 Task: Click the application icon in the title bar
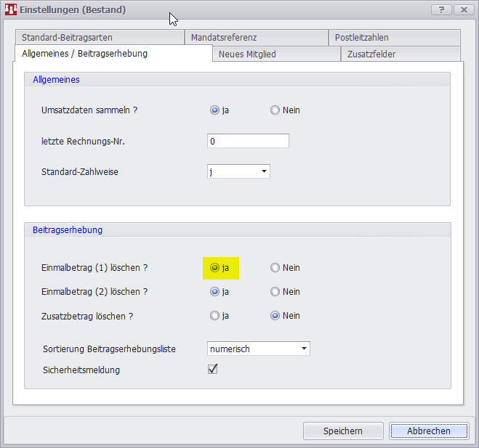tap(11, 9)
